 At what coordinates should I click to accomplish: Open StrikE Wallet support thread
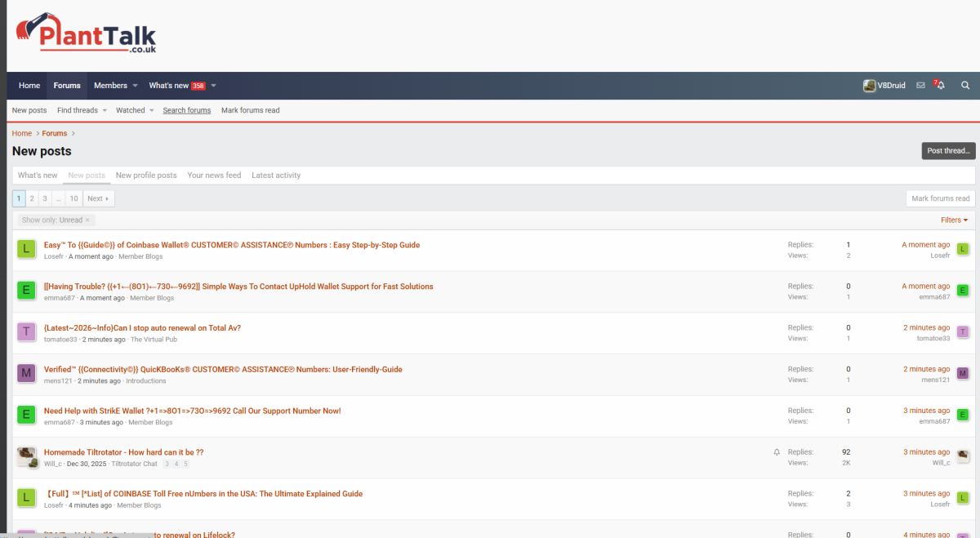[193, 411]
